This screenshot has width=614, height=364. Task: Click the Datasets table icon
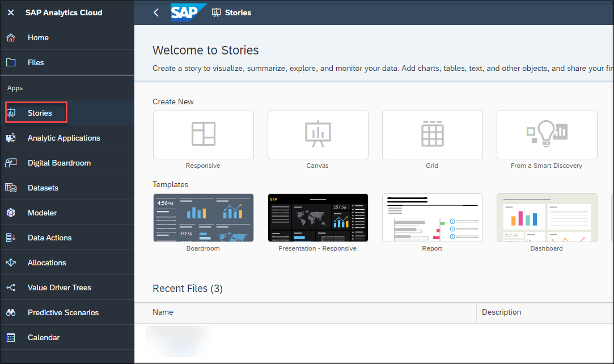point(11,188)
